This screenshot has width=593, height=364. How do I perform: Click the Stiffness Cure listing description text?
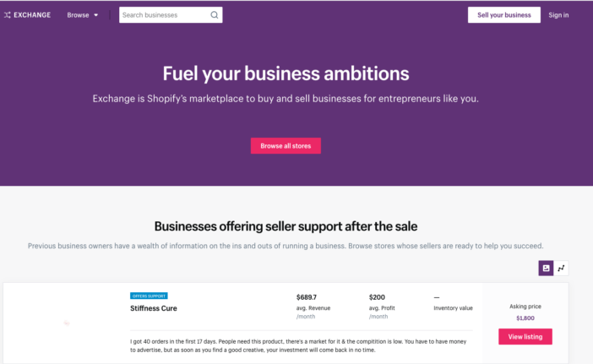pyautogui.click(x=298, y=345)
